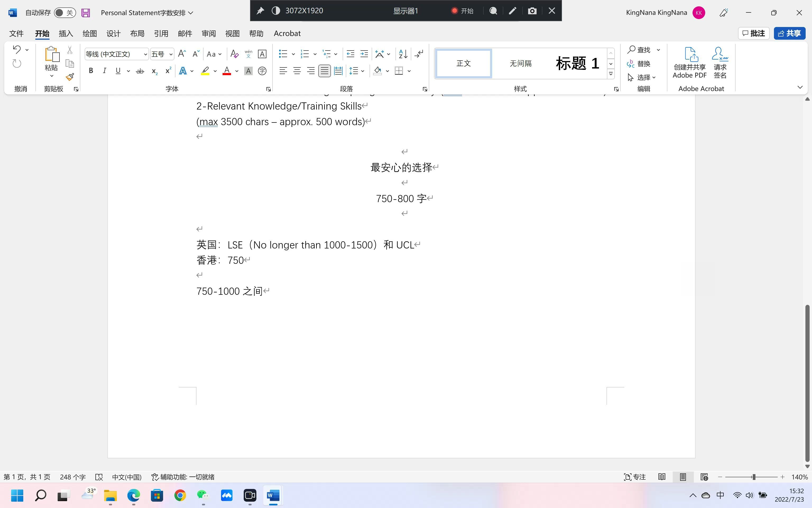The height and width of the screenshot is (508, 812).
Task: Apply the yellow text highlight color
Action: point(205,71)
